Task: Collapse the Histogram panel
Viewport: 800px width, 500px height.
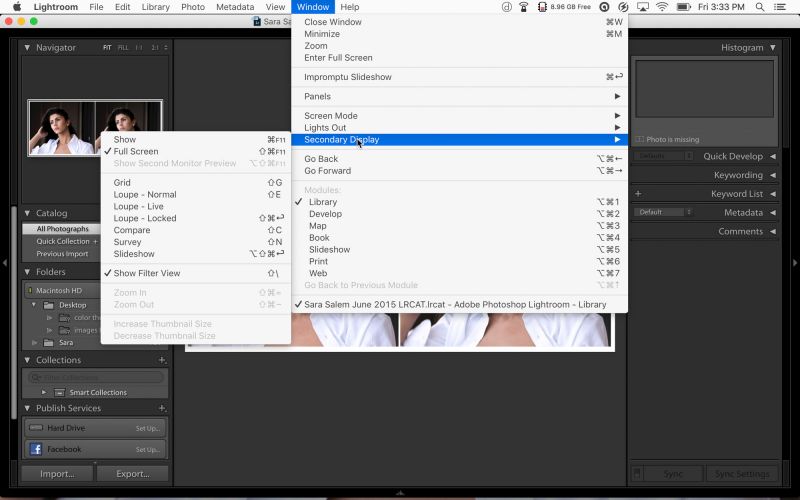Action: (773, 47)
